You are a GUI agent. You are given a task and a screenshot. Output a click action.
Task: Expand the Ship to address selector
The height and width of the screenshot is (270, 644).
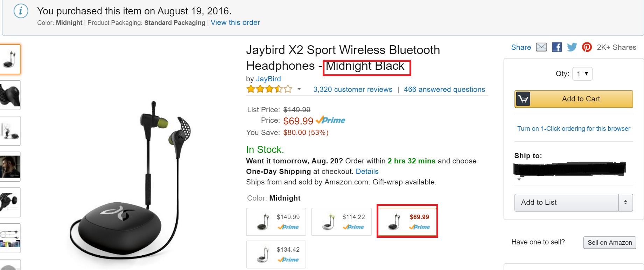click(519, 180)
